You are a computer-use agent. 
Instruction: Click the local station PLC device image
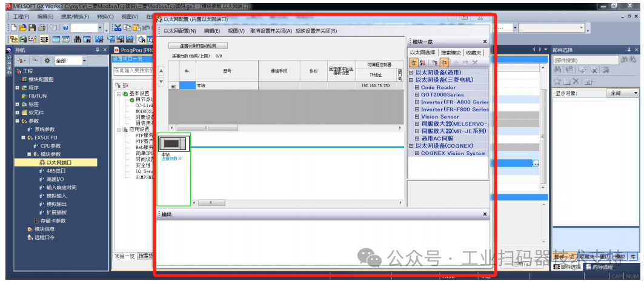click(174, 144)
